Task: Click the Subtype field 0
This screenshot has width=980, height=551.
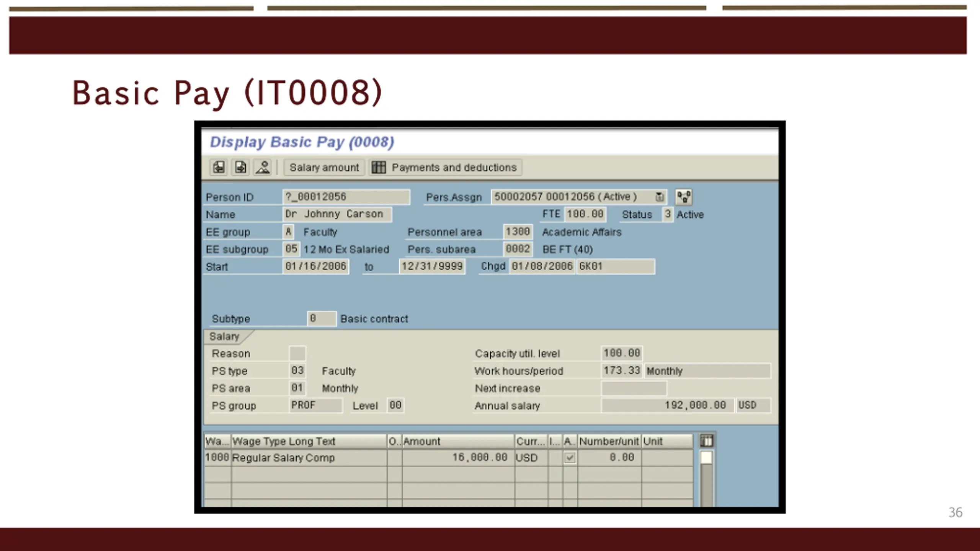Action: click(x=322, y=319)
